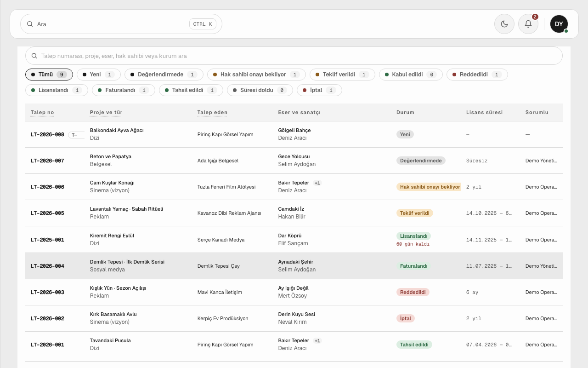
Task: Click the Lisanslandı status badge
Action: tap(413, 236)
